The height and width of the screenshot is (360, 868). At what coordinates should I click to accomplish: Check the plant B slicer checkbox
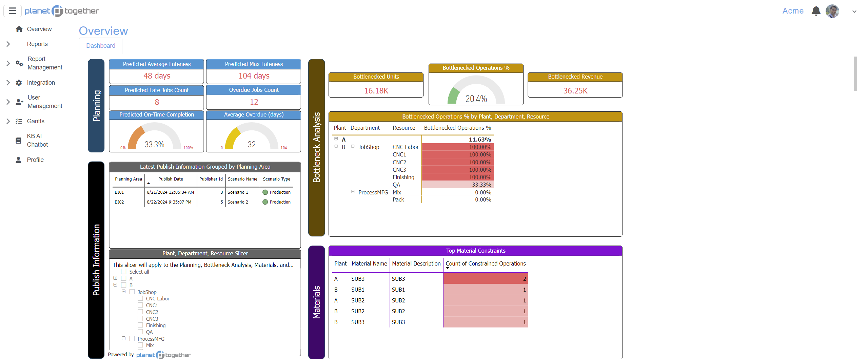click(124, 285)
